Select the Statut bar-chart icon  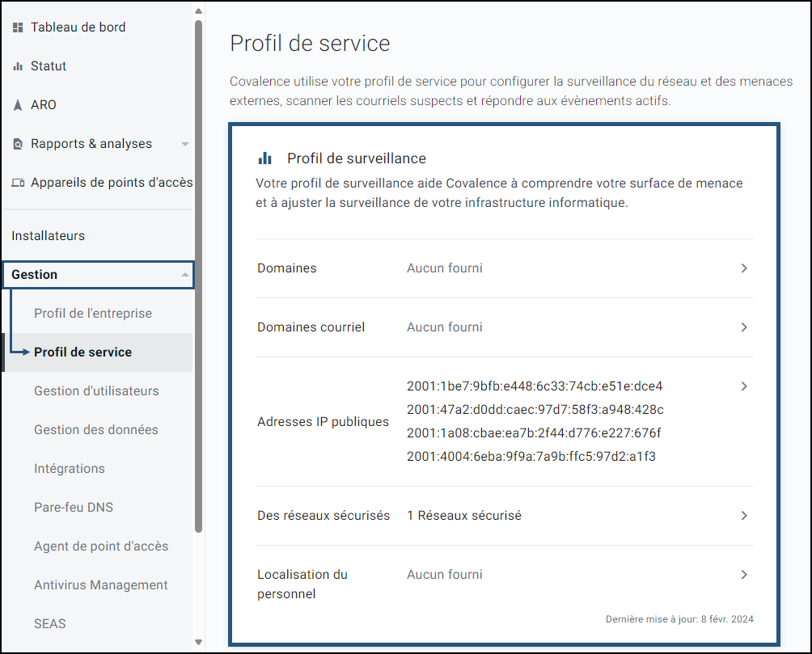(x=16, y=65)
